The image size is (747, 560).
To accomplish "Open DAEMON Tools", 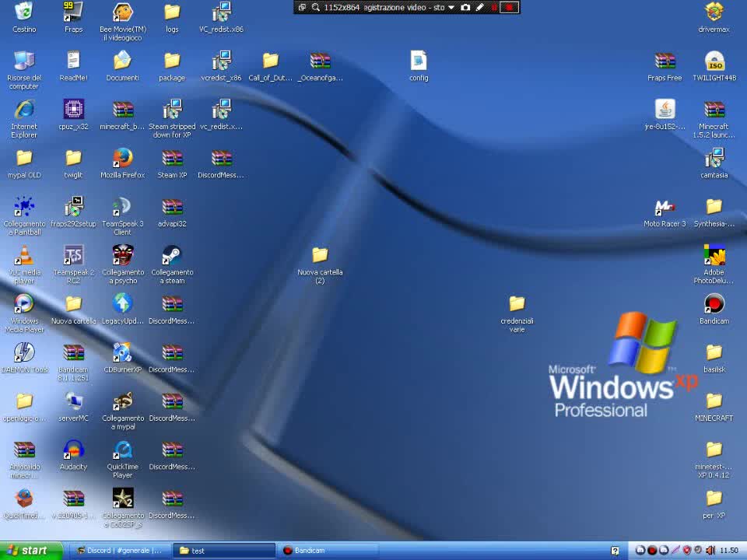I will point(24,352).
